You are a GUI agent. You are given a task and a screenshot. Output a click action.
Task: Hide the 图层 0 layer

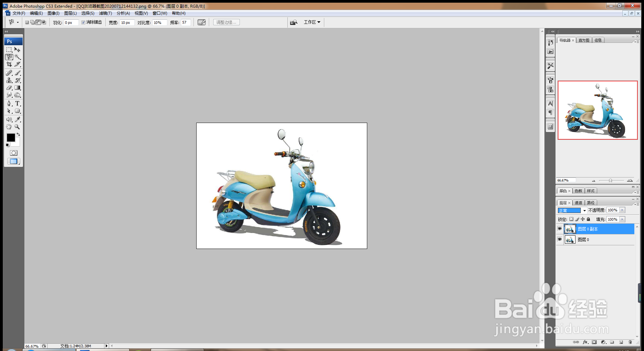[x=560, y=239]
